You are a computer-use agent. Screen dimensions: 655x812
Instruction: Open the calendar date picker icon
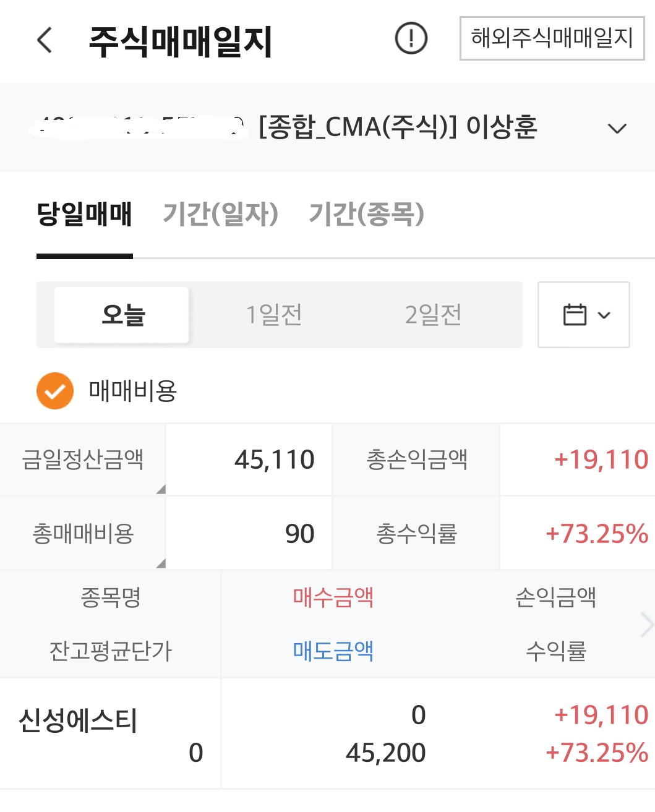click(575, 315)
